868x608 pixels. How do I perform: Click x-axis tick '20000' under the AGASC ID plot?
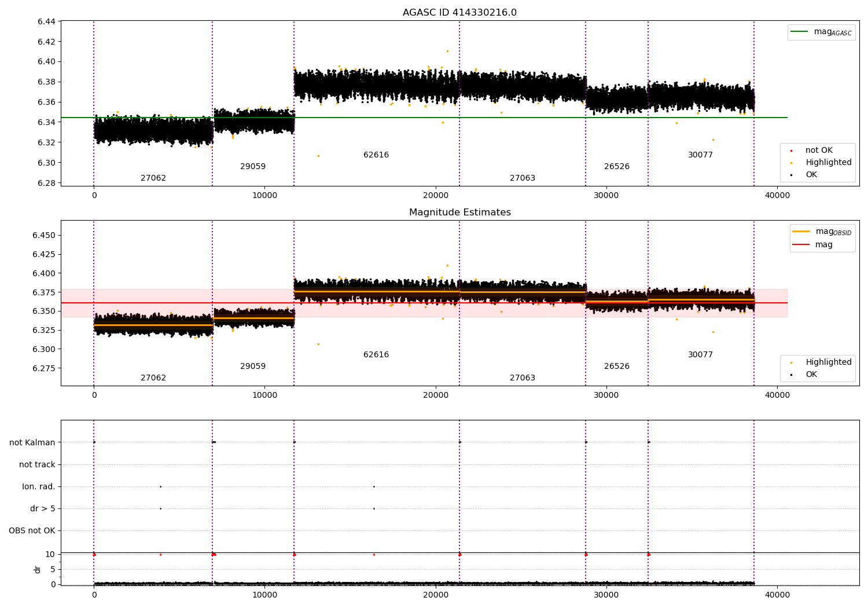click(435, 196)
